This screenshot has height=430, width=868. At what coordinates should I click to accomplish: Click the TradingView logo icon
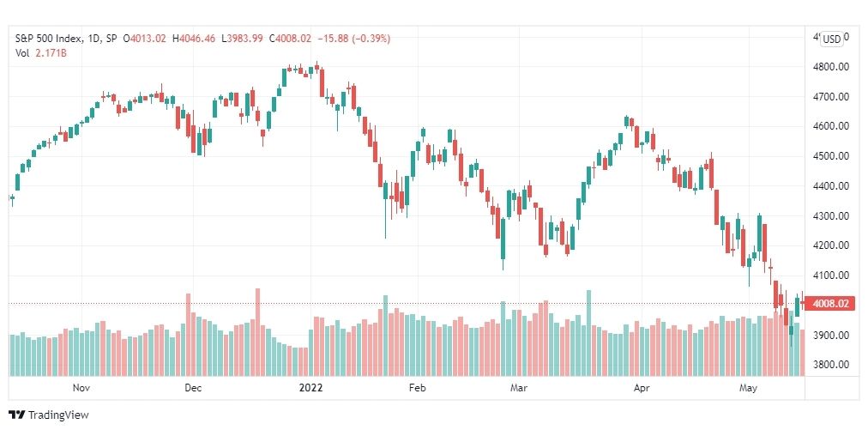coord(17,415)
